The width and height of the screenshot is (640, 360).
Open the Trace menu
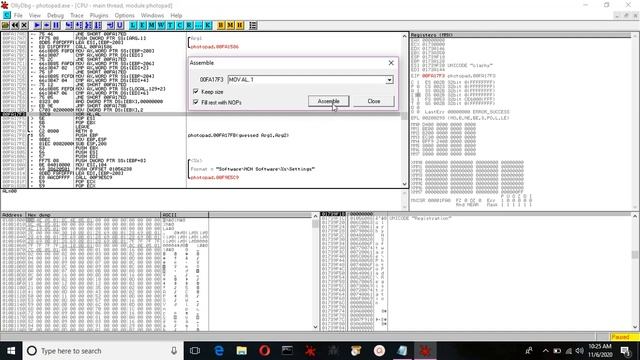(77, 15)
